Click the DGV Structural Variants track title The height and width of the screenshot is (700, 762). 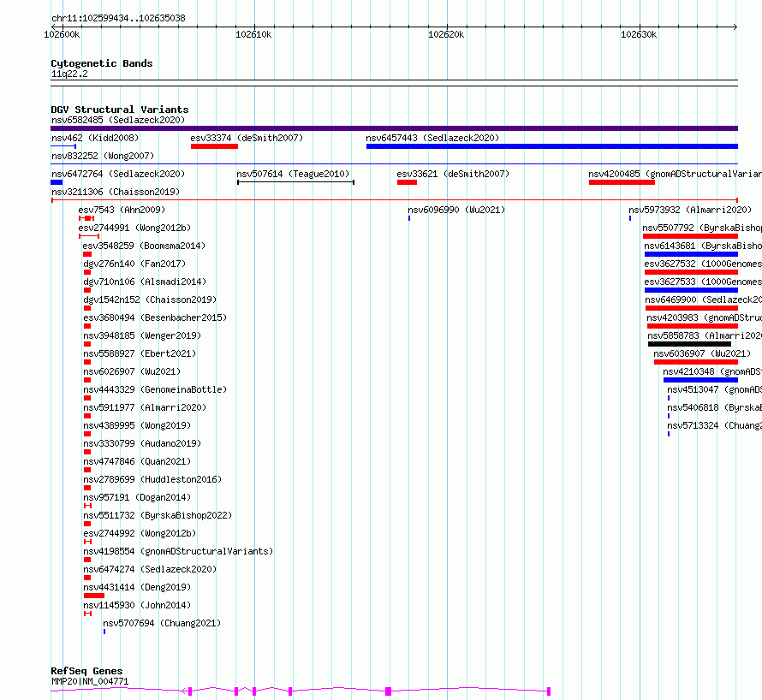coord(120,110)
